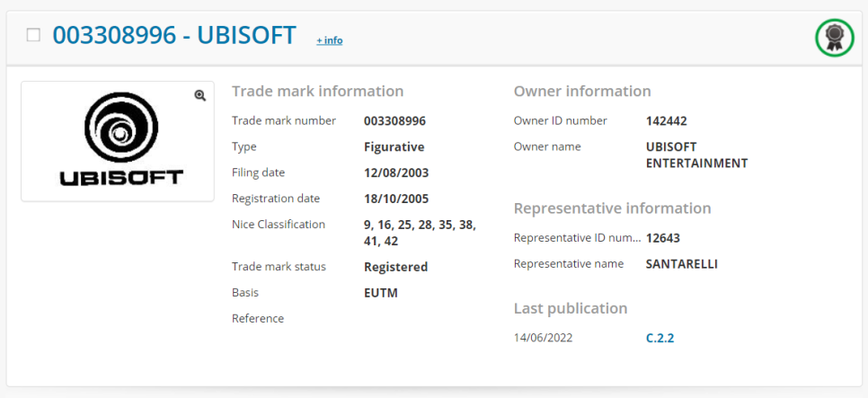868x398 pixels.
Task: Select representative ID number 12643
Action: tap(662, 239)
